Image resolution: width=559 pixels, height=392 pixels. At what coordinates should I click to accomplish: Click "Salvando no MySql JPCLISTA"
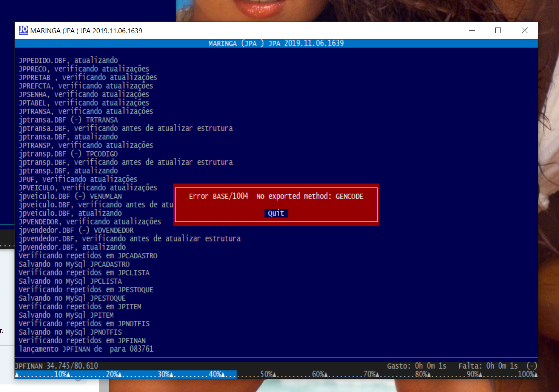point(70,281)
